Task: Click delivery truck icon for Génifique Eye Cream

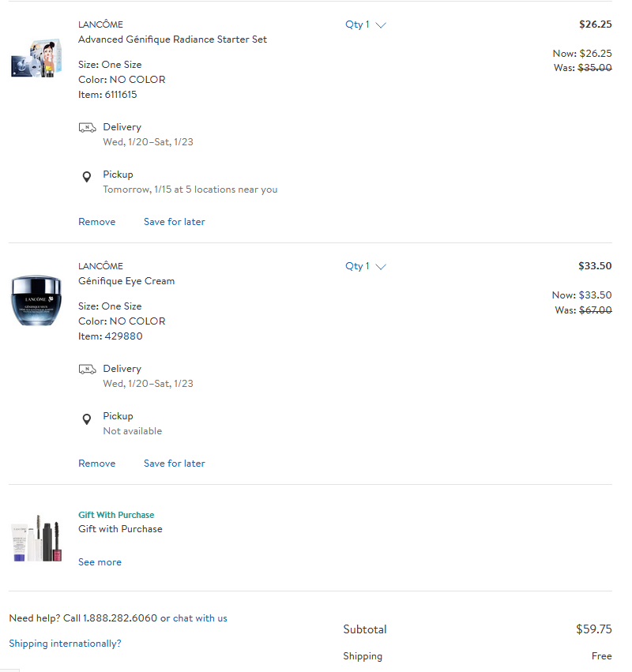Action: click(87, 370)
